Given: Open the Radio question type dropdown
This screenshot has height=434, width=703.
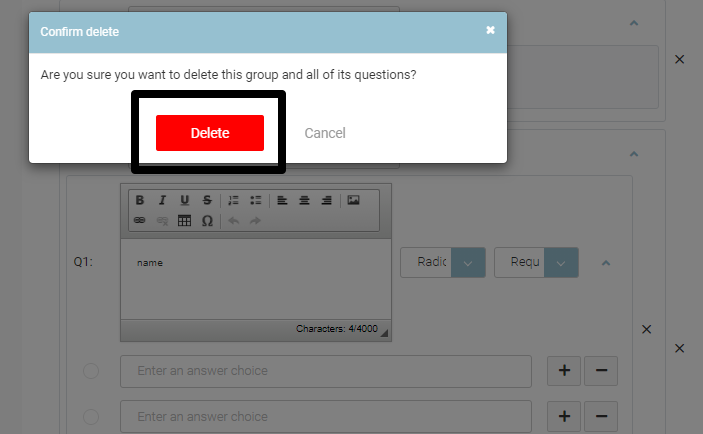Looking at the screenshot, I should tap(468, 263).
